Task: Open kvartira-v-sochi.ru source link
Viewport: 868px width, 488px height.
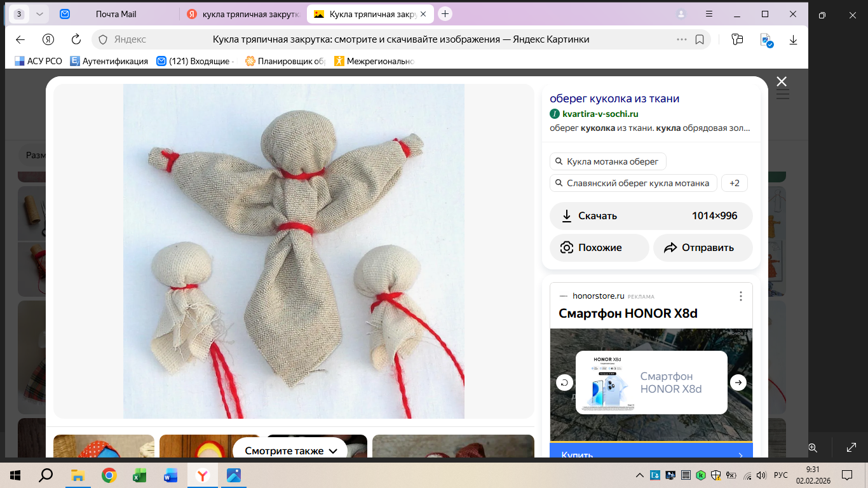Action: [x=600, y=114]
